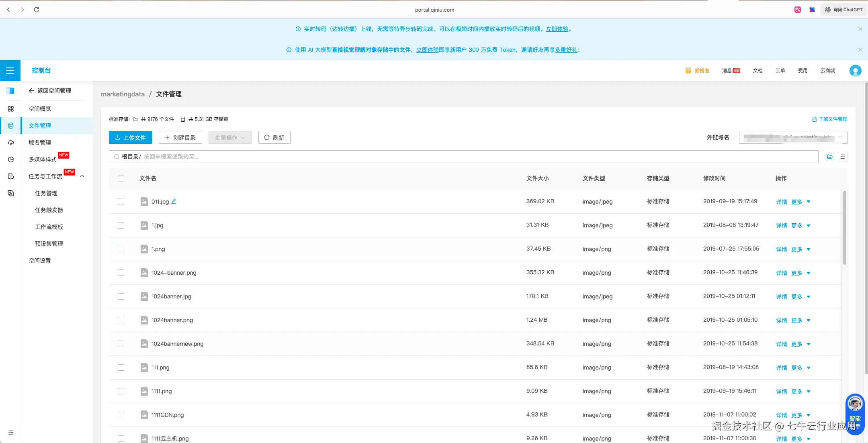The width and height of the screenshot is (868, 443).
Task: Check the select-all checkbox in table header
Action: click(121, 178)
